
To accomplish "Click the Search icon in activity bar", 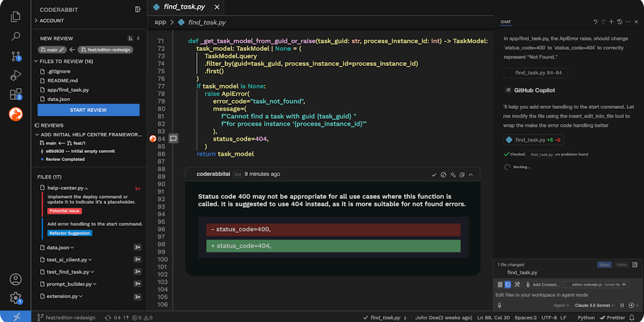I will tap(16, 36).
